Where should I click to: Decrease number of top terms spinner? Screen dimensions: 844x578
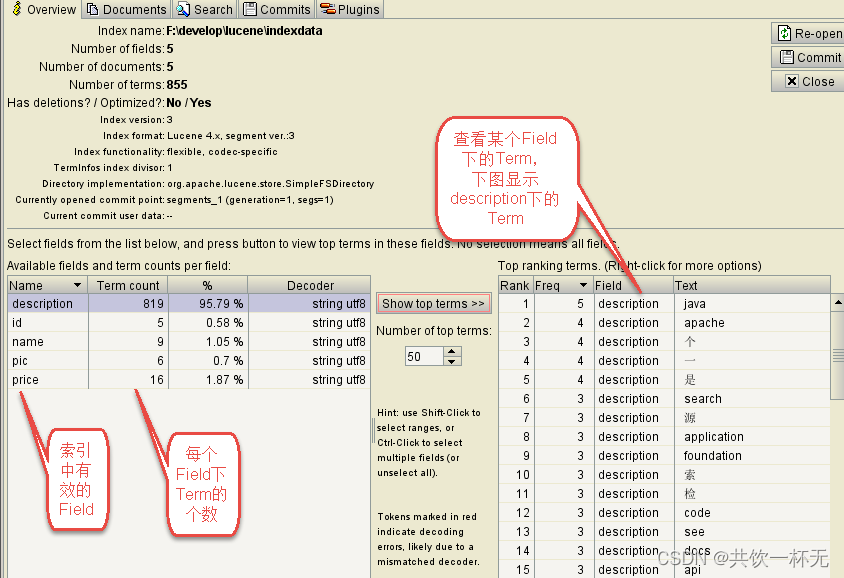pos(452,361)
